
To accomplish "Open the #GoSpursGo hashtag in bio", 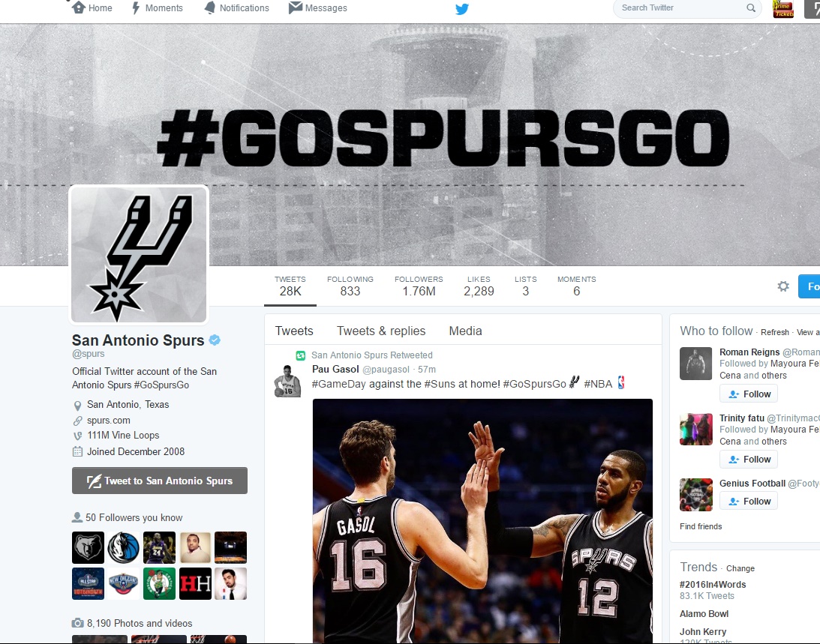I will click(161, 385).
